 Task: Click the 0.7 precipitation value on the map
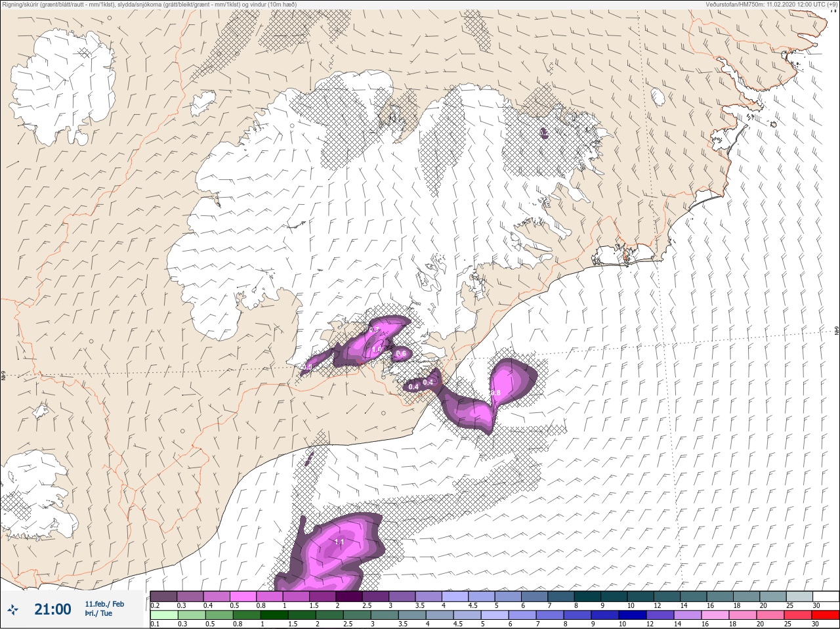pyautogui.click(x=375, y=330)
